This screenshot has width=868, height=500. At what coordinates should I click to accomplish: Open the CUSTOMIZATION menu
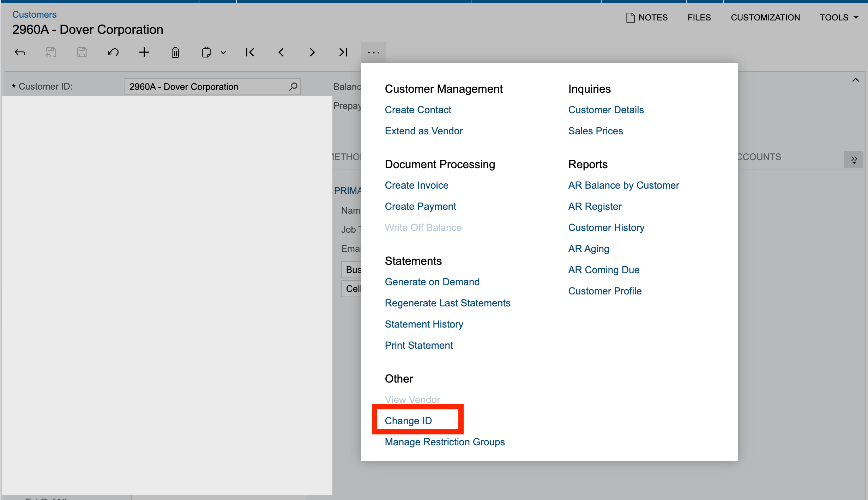pos(765,17)
